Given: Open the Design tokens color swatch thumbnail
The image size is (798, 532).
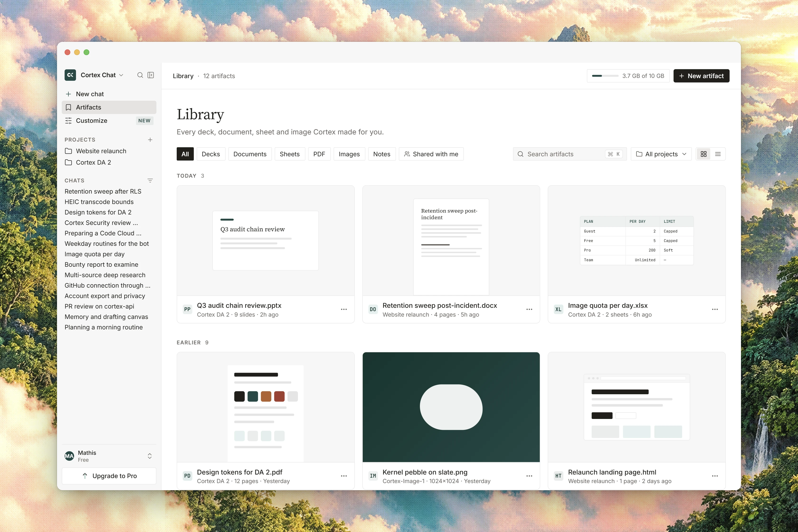Looking at the screenshot, I should [265, 407].
